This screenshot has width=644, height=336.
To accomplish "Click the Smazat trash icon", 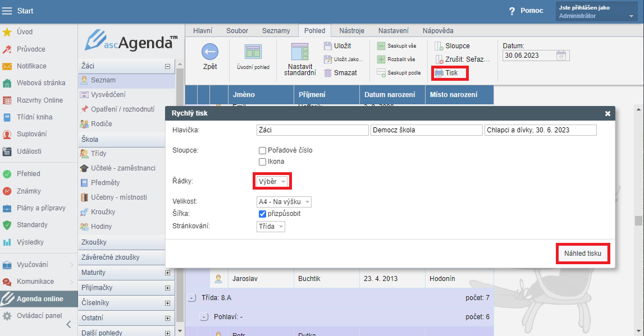I will coord(327,72).
